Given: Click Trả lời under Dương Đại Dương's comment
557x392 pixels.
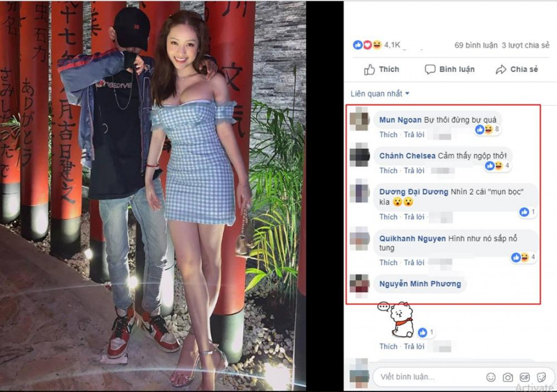Looking at the screenshot, I should [414, 217].
